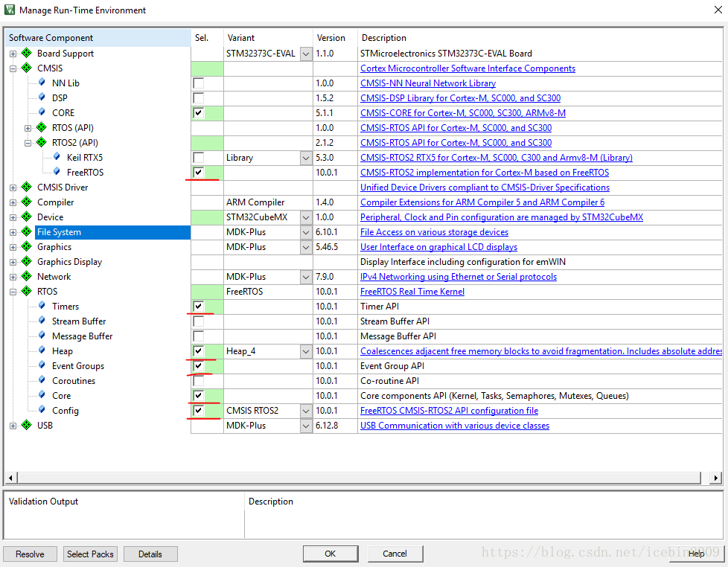This screenshot has height=567, width=728.
Task: Click the Variant column header
Action: point(268,38)
